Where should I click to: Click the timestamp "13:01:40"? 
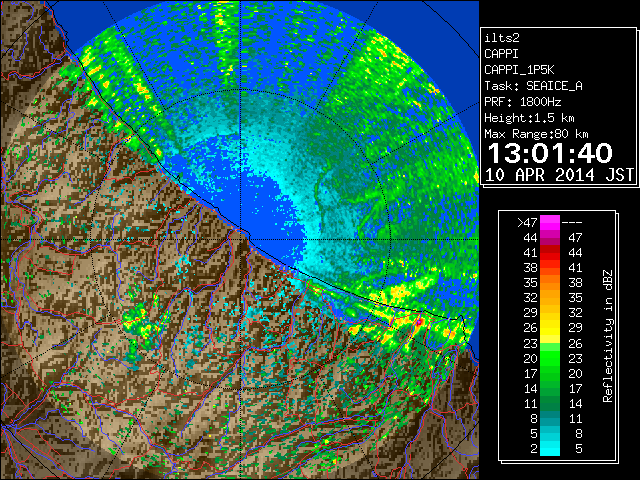click(x=550, y=153)
